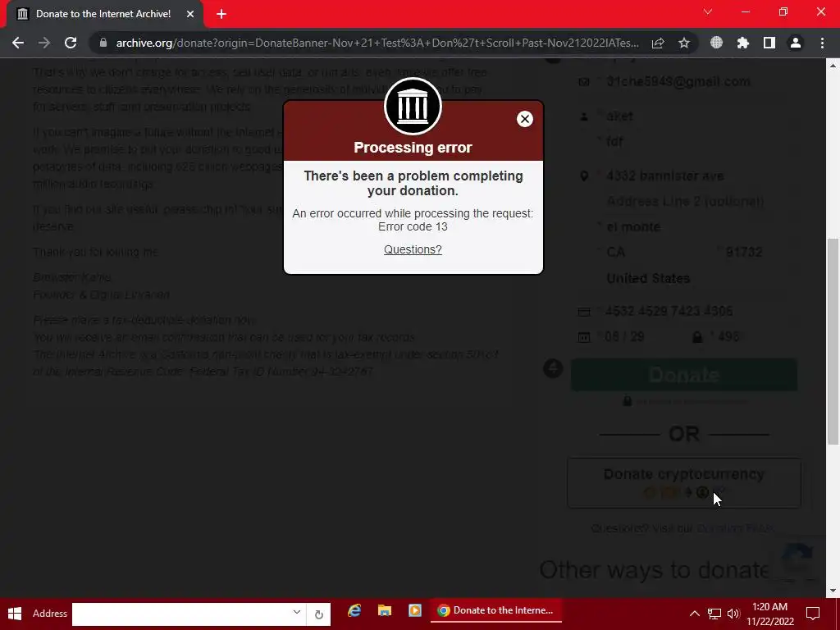
Task: View site security lock information
Action: tap(103, 43)
